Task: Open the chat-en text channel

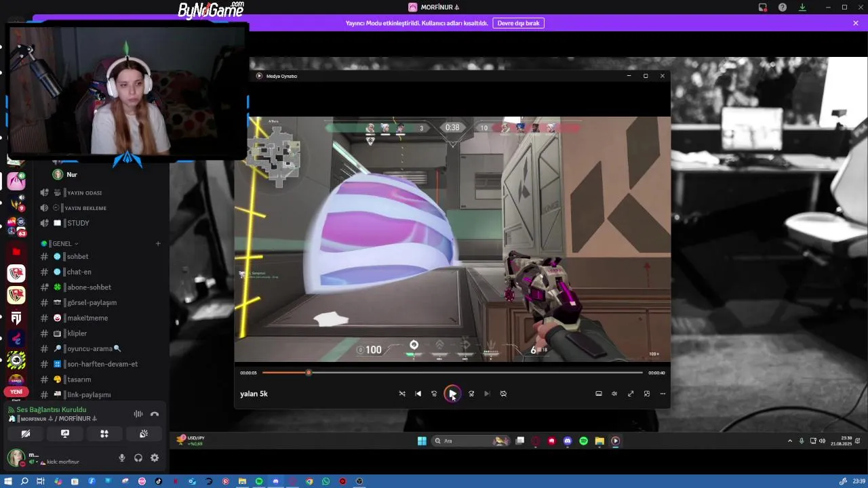Action: (x=100, y=272)
